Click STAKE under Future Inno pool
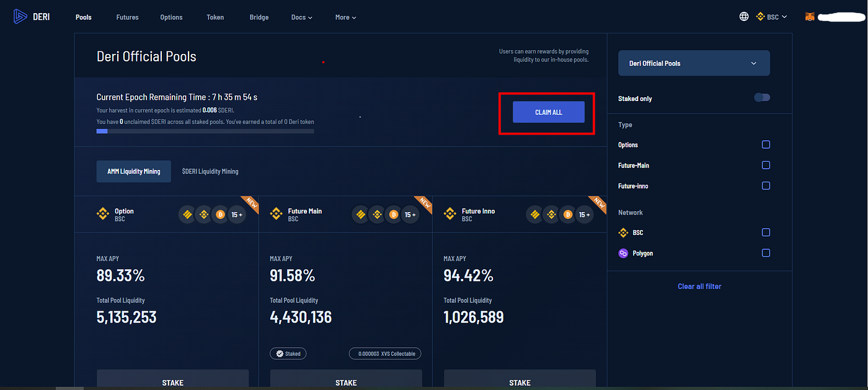 coord(520,379)
